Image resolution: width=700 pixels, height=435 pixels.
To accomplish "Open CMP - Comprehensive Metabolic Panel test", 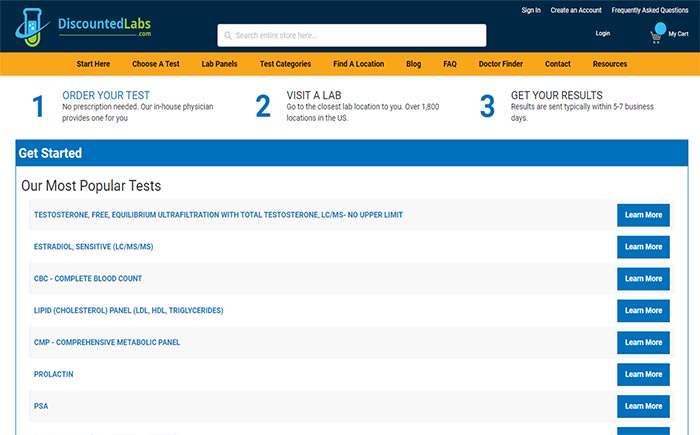I will (107, 342).
